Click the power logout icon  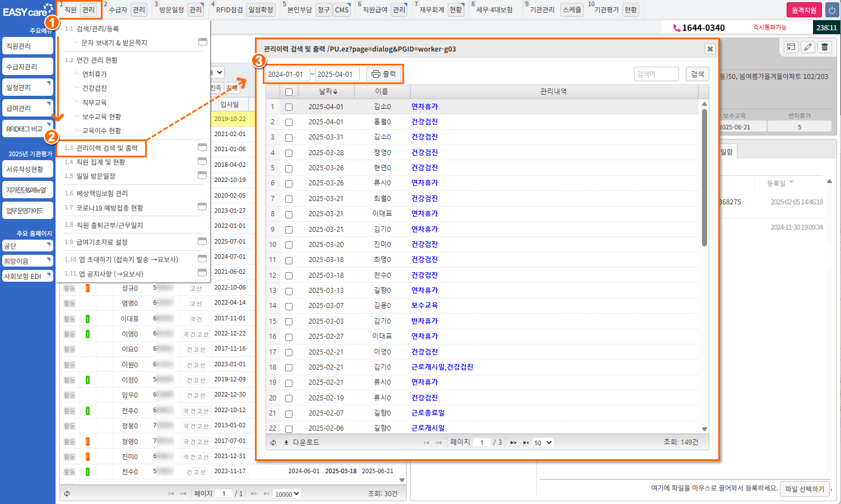[x=832, y=10]
